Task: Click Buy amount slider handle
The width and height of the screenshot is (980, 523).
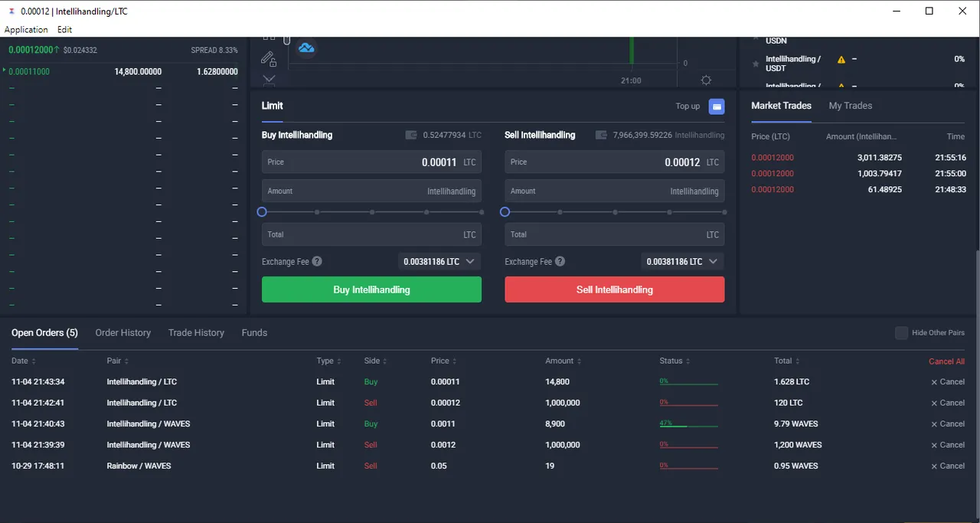Action: coord(262,212)
